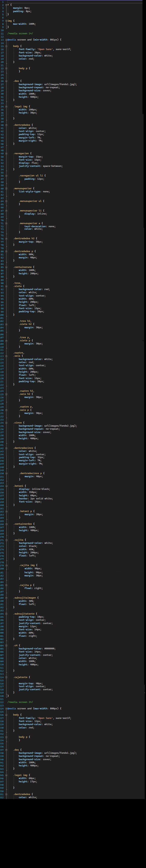Fold the .boton1 rule block

pyautogui.click(x=6, y=486)
